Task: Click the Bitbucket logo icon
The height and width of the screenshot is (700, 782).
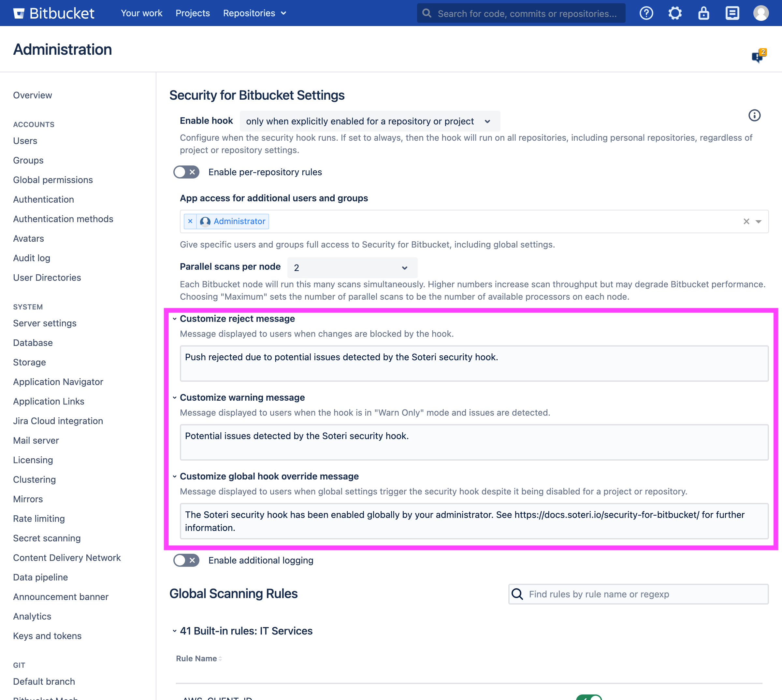Action: 19,13
